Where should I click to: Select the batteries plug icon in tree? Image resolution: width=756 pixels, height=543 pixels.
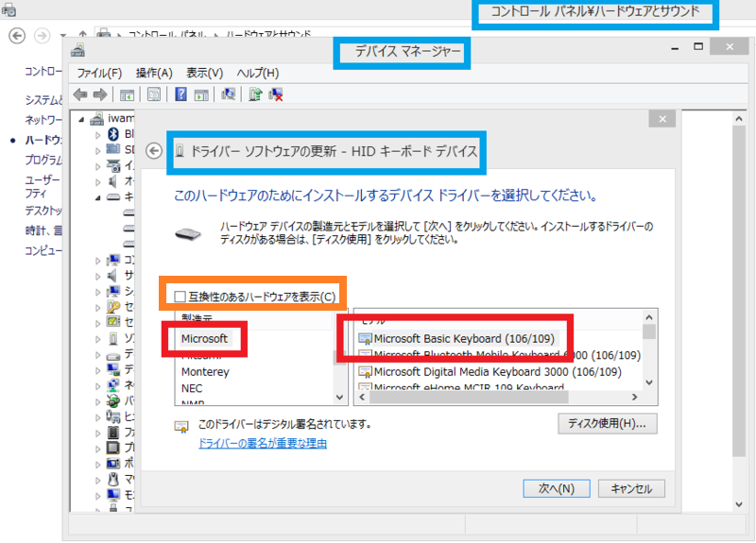pyautogui.click(x=113, y=400)
